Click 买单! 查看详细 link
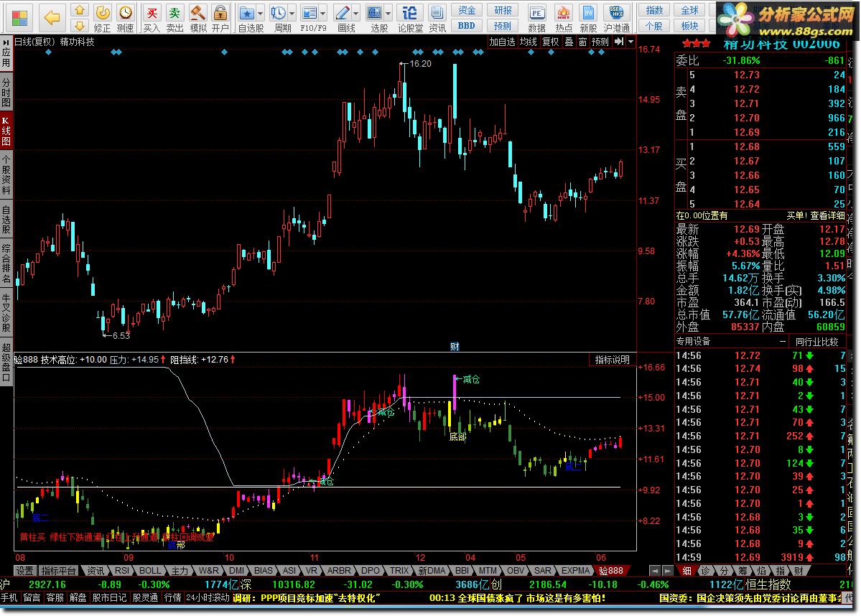The width and height of the screenshot is (861, 616). pos(816,216)
